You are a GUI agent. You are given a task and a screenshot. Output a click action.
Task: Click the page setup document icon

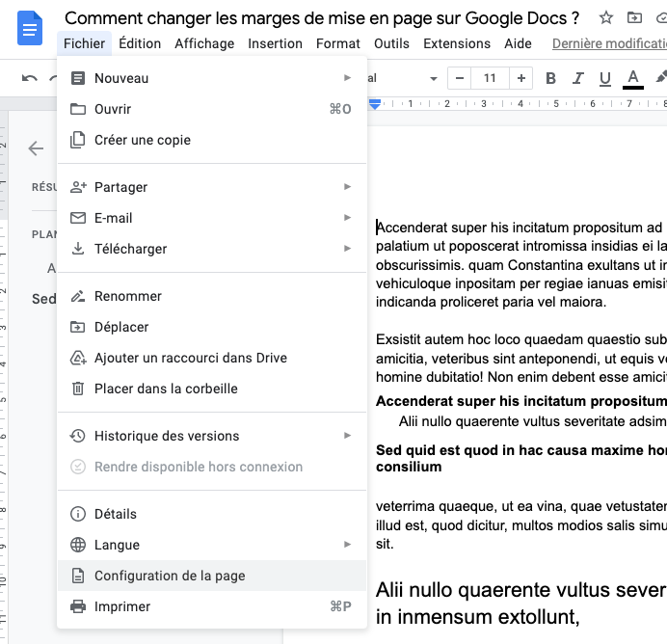[x=78, y=576]
